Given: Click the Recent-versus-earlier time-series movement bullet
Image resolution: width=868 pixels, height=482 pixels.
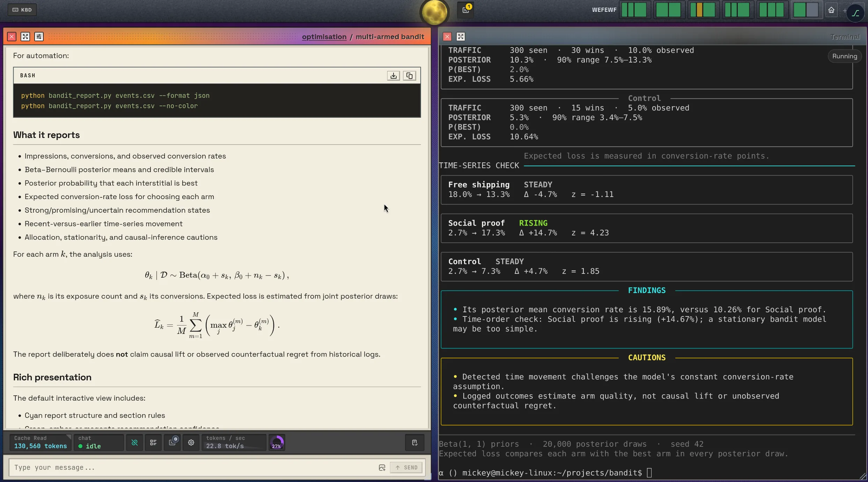Looking at the screenshot, I should point(103,224).
